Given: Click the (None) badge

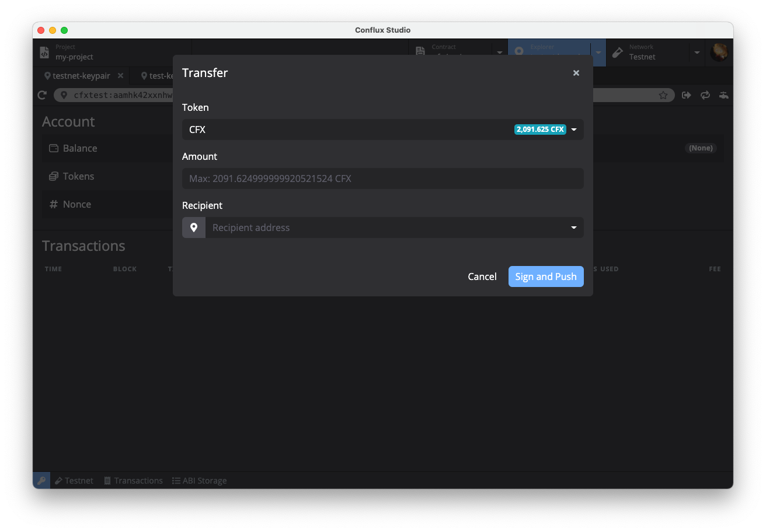Looking at the screenshot, I should click(x=701, y=148).
